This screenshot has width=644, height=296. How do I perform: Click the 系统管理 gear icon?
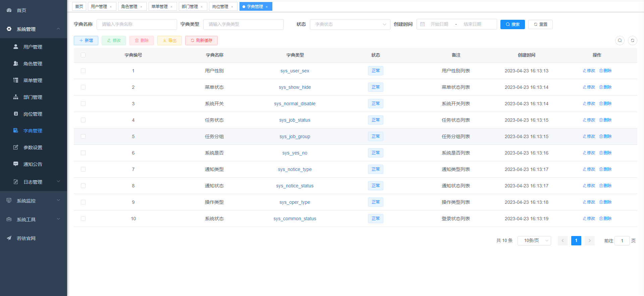click(x=9, y=29)
